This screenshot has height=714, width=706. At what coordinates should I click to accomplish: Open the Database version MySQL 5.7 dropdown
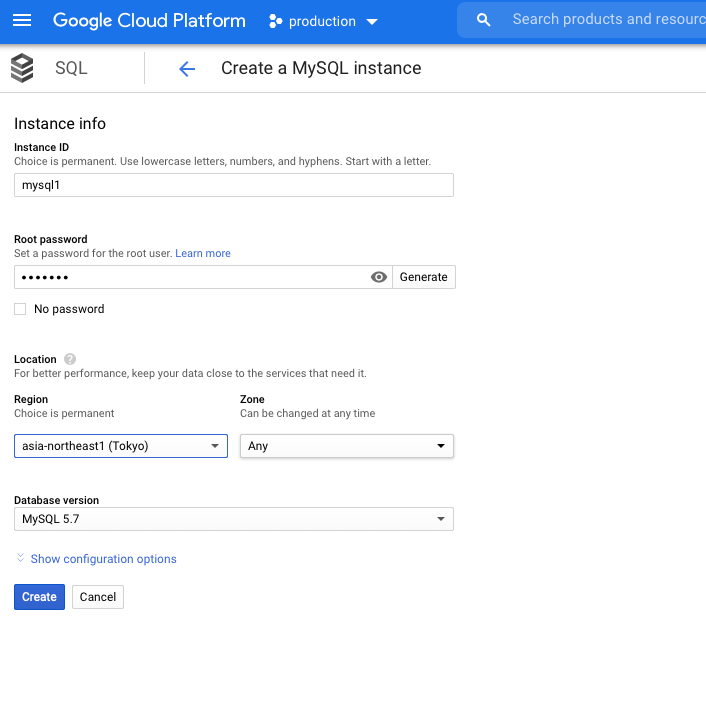233,519
